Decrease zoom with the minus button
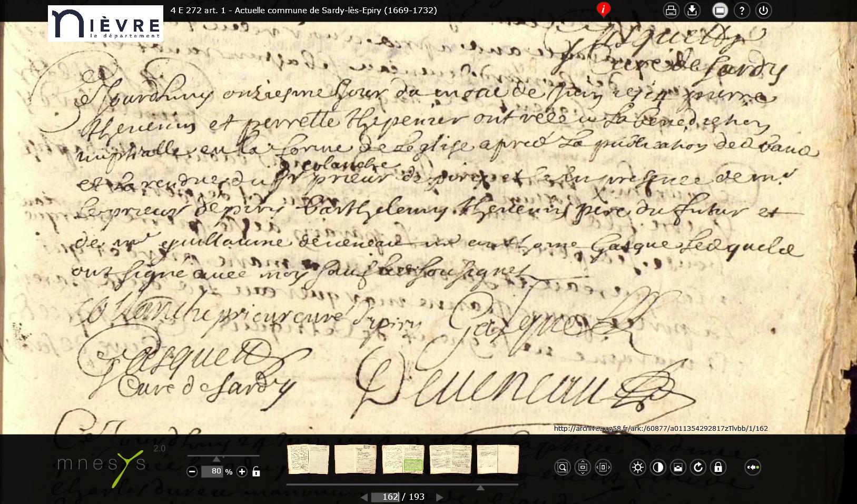The height and width of the screenshot is (504, 857). tap(192, 471)
